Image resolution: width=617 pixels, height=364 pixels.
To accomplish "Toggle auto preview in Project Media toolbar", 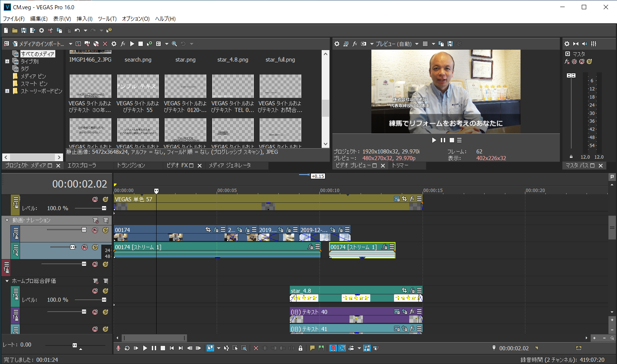I will [149, 44].
